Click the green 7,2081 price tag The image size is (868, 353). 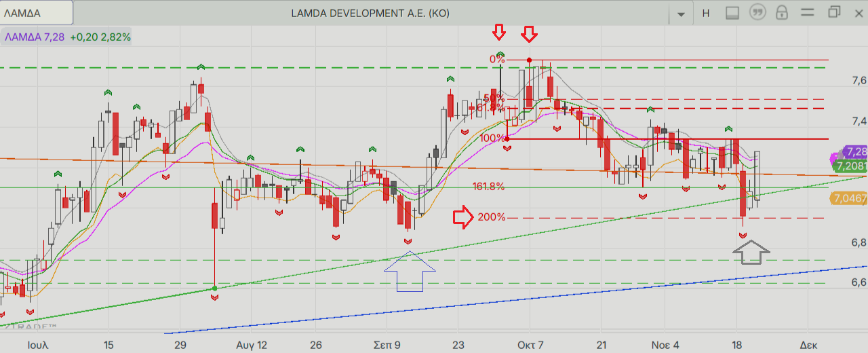[x=850, y=166]
